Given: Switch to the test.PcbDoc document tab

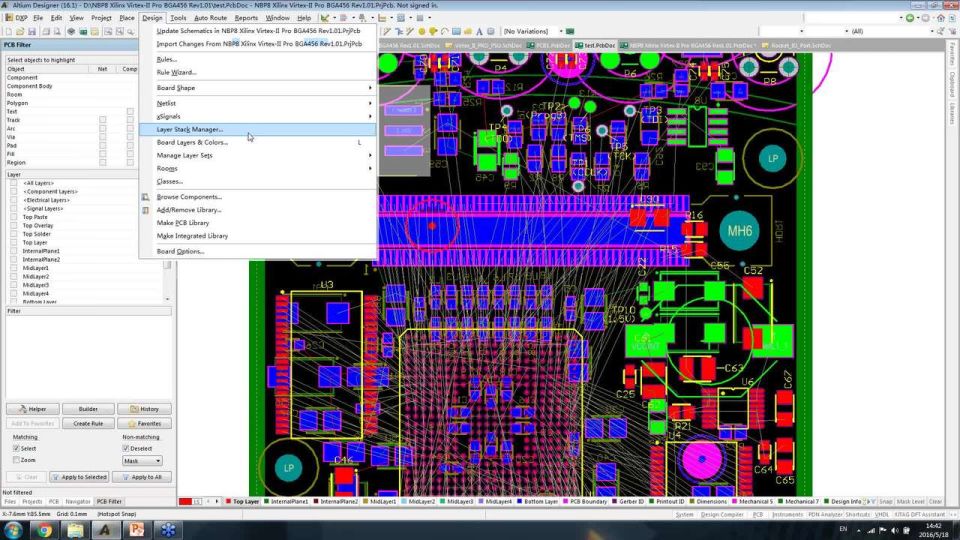Looking at the screenshot, I should pos(595,45).
